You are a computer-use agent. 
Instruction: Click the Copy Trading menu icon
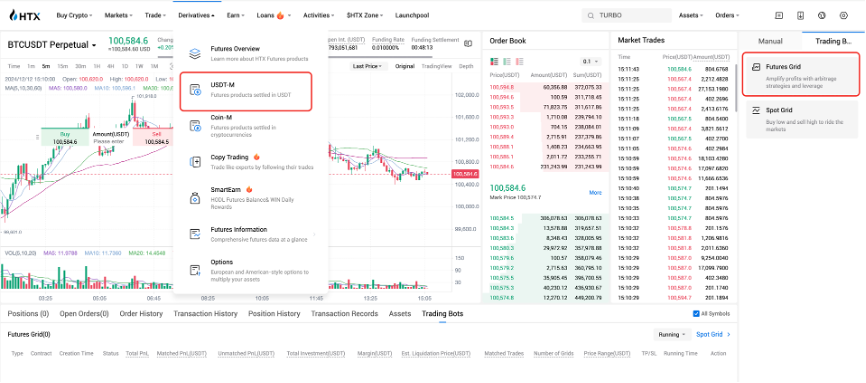194,162
